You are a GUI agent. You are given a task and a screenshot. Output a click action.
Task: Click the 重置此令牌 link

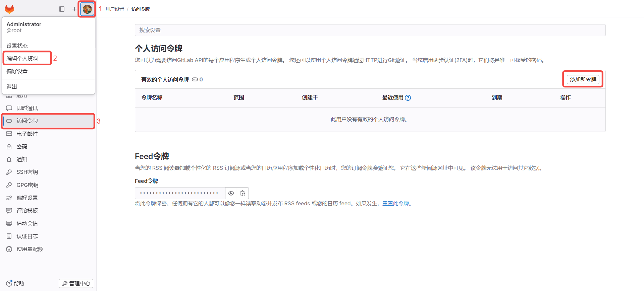click(395, 204)
